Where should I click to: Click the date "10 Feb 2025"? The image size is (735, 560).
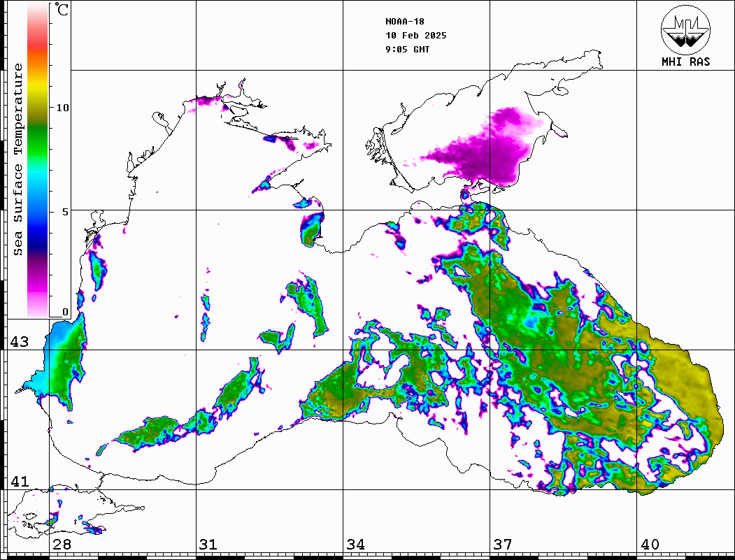click(x=416, y=36)
